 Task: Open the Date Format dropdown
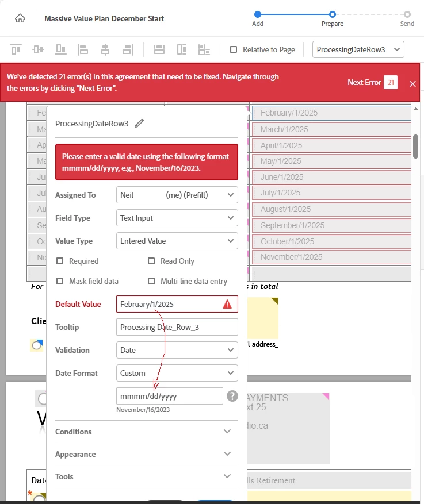pos(177,373)
